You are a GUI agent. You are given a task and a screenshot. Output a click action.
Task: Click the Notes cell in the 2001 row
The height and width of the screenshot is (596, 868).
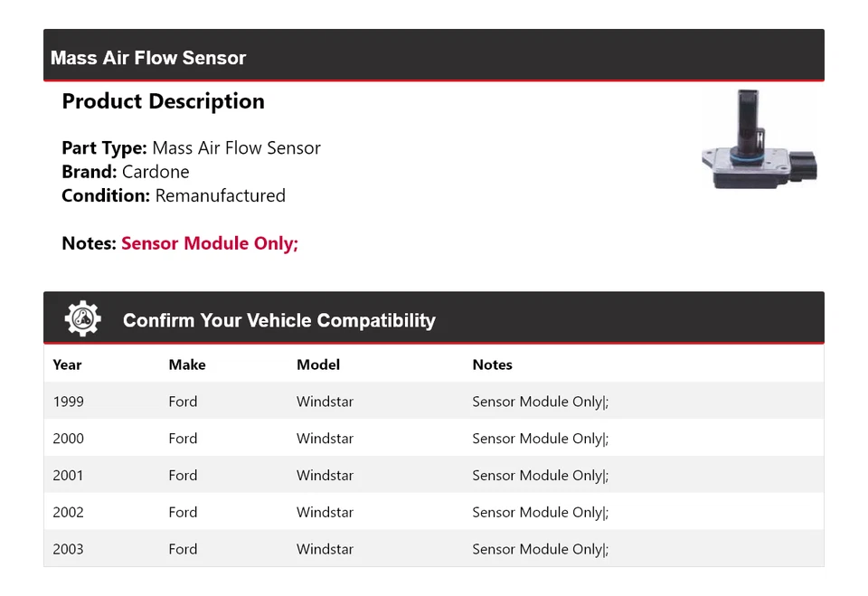coord(540,476)
